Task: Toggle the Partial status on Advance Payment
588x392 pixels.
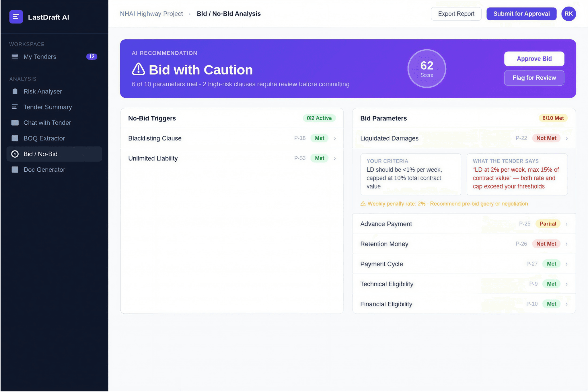Action: click(548, 224)
